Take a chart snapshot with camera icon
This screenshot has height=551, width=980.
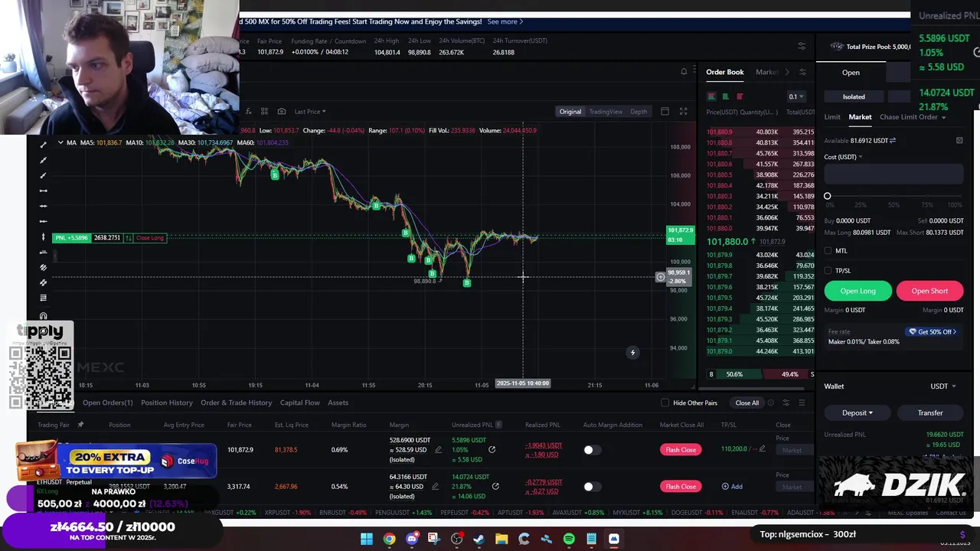(281, 112)
